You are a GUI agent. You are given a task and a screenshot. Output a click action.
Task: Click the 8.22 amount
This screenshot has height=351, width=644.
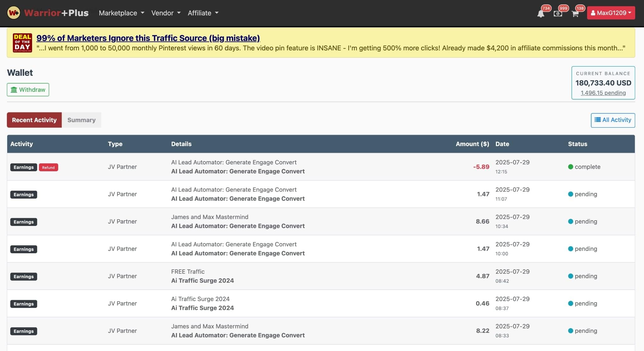coord(483,331)
